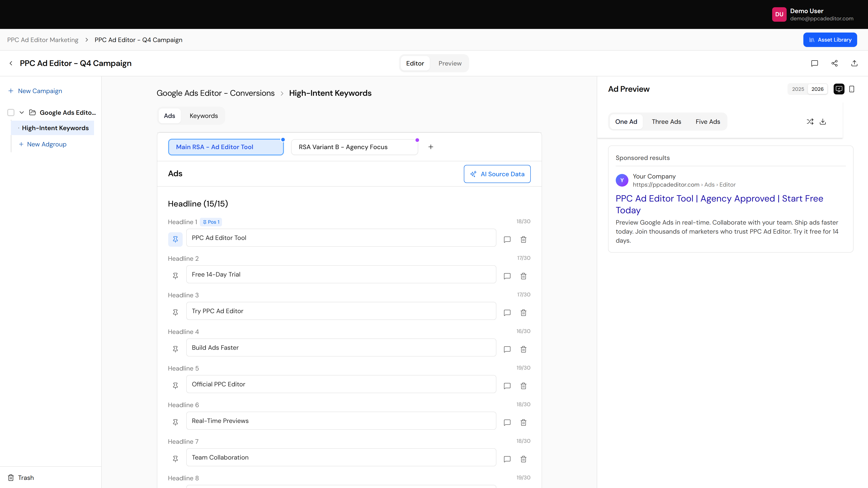Comment on Headline 2 Free 14-Day Trial
The image size is (868, 488).
pos(507,276)
